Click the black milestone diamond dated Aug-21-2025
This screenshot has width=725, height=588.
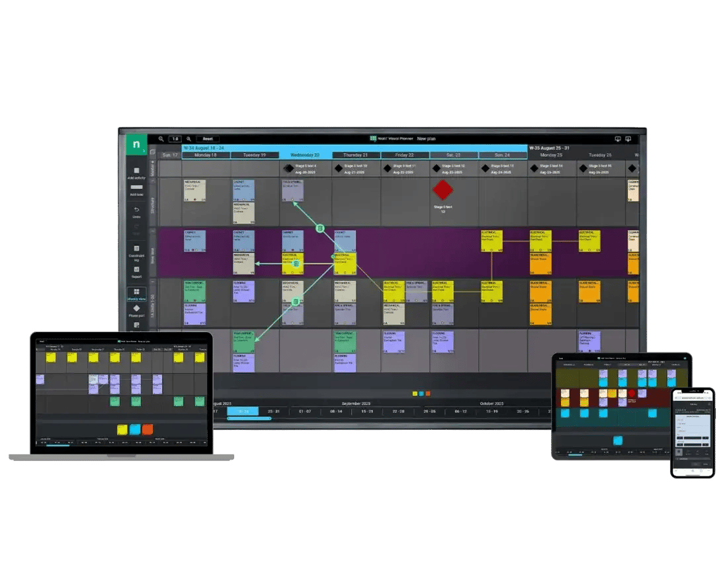(339, 168)
